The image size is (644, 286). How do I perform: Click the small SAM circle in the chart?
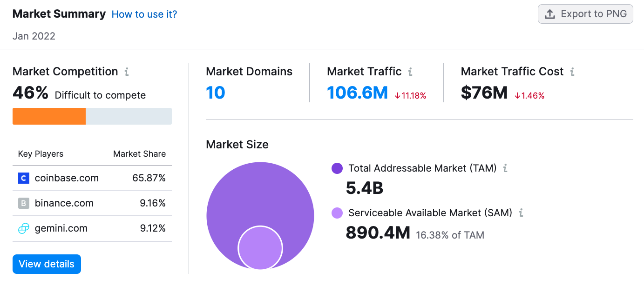[260, 249]
